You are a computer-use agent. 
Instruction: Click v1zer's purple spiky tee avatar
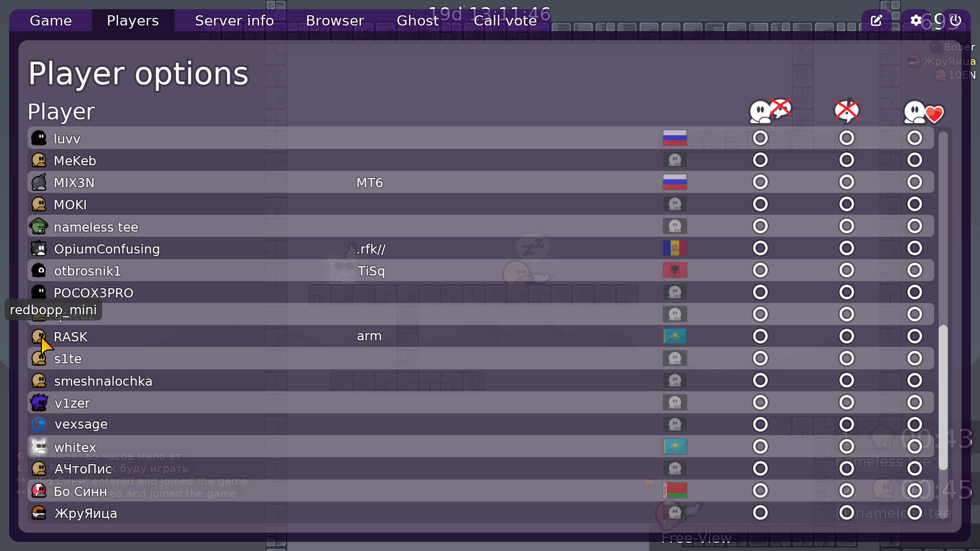(x=39, y=403)
